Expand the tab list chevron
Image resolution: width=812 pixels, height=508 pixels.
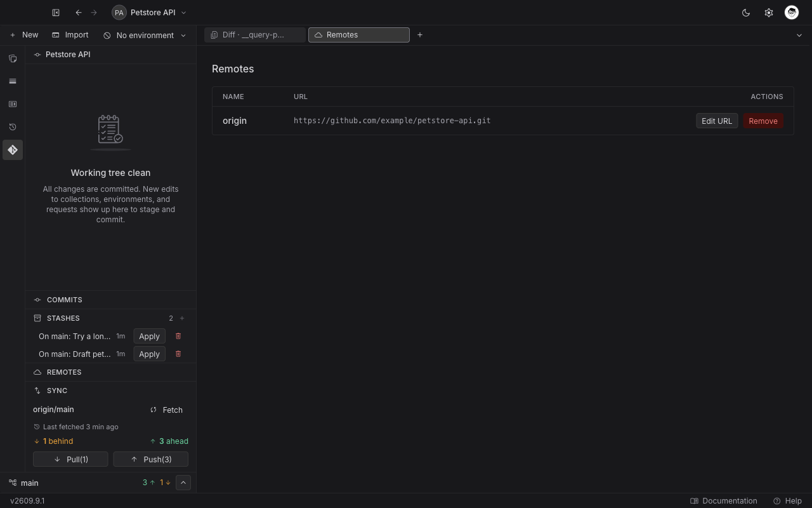(x=799, y=36)
